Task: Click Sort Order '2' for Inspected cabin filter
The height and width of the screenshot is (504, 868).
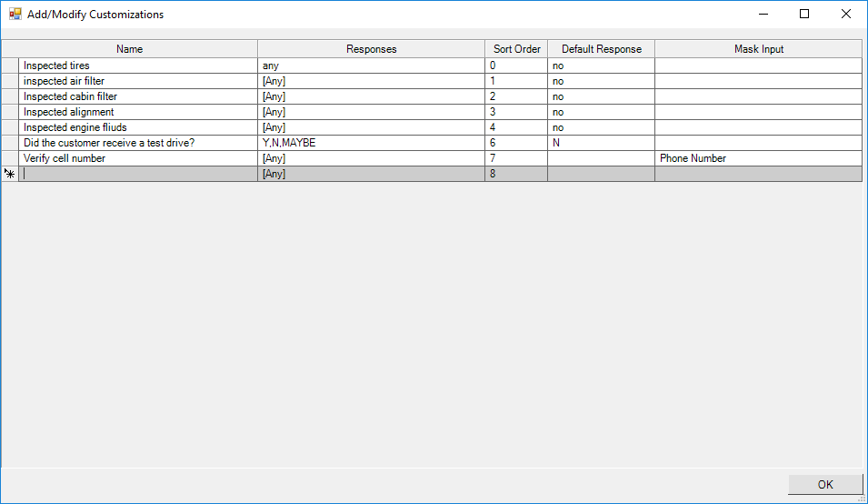Action: coord(516,96)
